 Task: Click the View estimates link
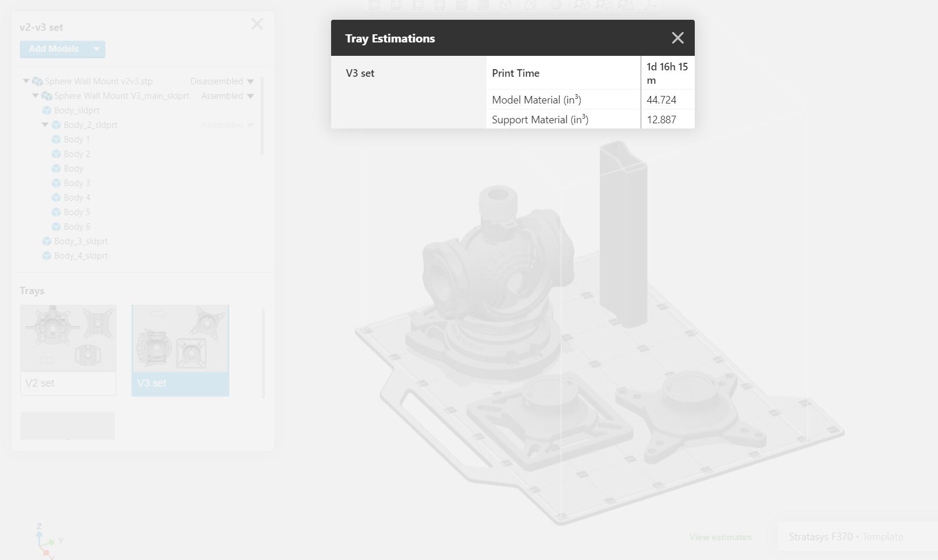pos(720,537)
